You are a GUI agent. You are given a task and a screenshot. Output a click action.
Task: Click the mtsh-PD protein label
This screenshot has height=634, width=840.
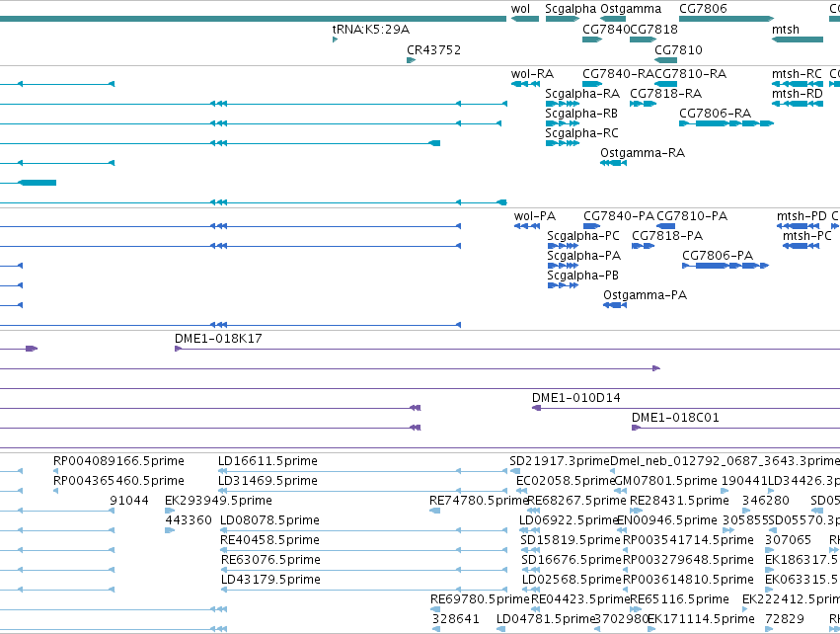click(802, 216)
